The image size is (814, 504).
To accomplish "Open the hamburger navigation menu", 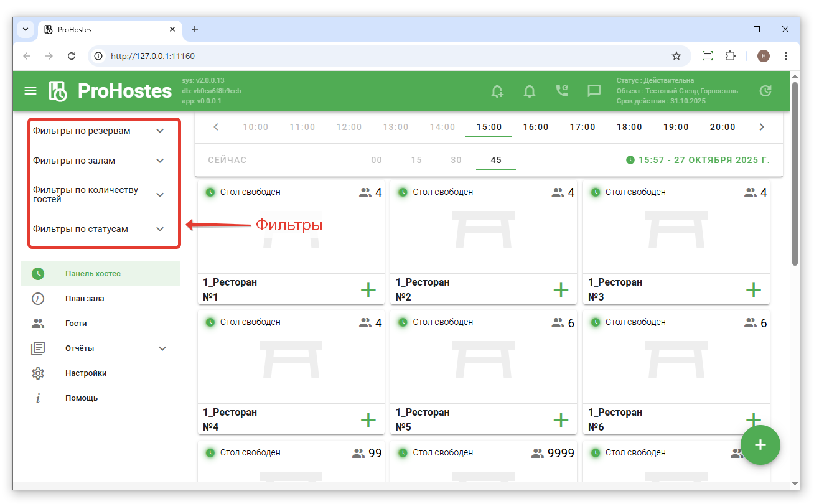I will [x=30, y=91].
